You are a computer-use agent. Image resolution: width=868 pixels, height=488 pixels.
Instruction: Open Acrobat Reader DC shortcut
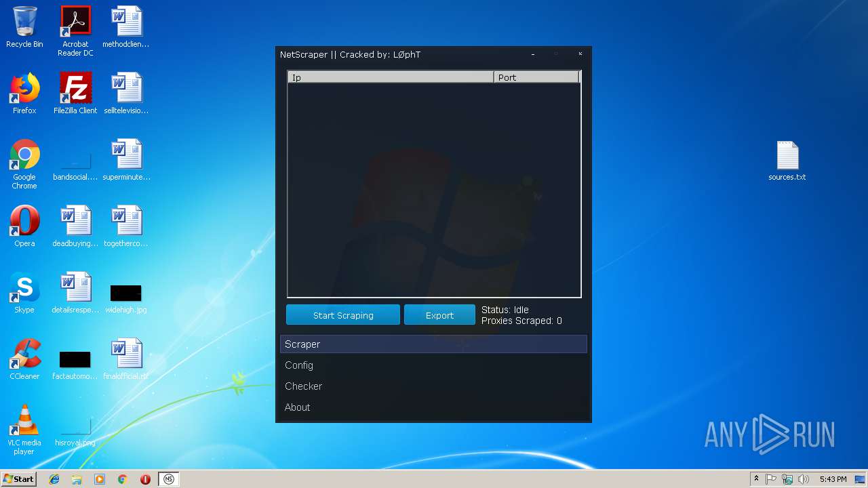pos(75,30)
